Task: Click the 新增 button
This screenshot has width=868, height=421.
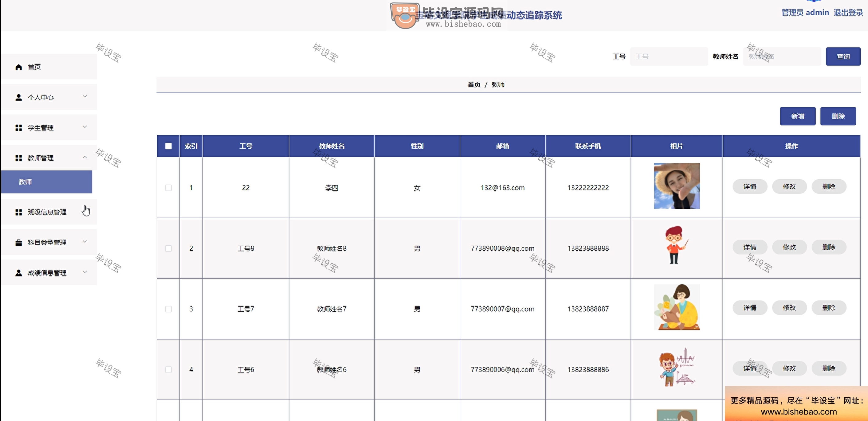Action: pyautogui.click(x=798, y=116)
